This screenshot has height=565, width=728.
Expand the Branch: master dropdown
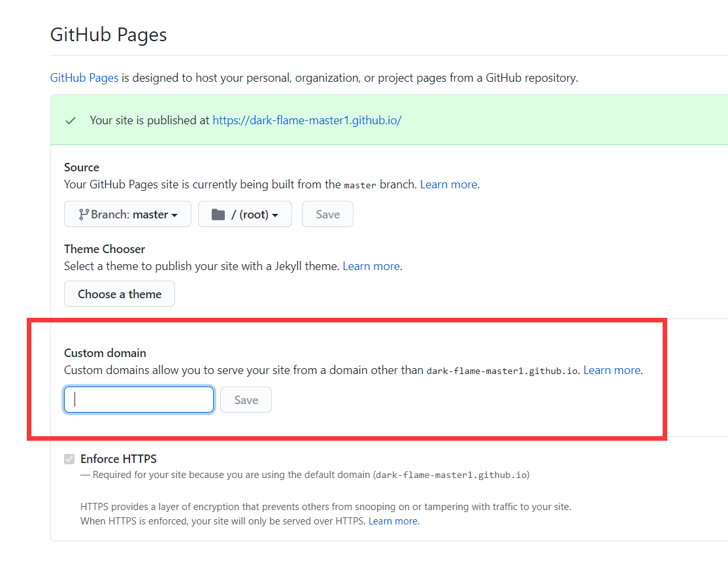pyautogui.click(x=127, y=214)
